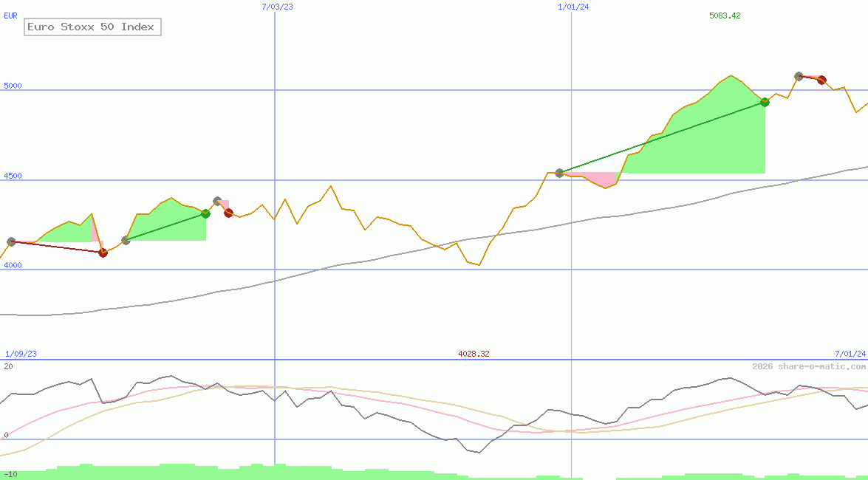The height and width of the screenshot is (480, 868).
Task: Select the red exit dot near 4000 level
Action: click(103, 253)
